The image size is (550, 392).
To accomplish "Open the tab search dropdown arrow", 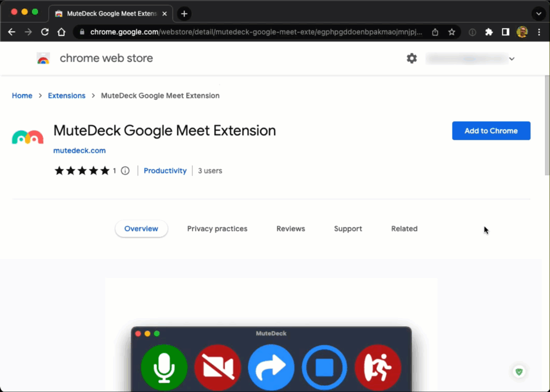I will tap(539, 13).
